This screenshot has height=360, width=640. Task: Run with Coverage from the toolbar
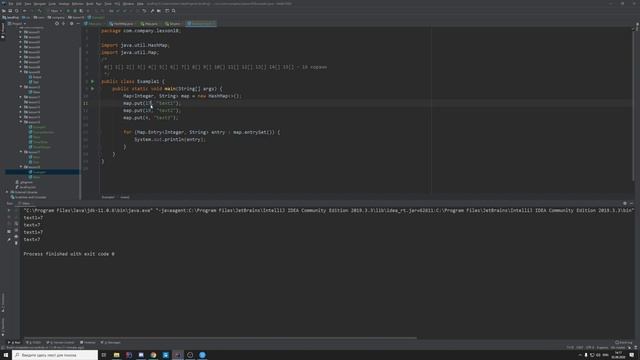tap(81, 11)
